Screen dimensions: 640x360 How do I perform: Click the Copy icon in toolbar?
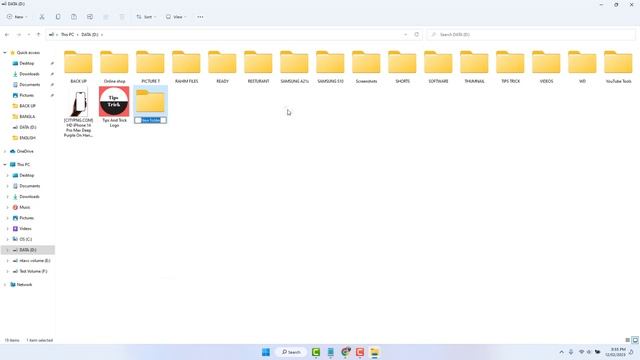pos(58,17)
